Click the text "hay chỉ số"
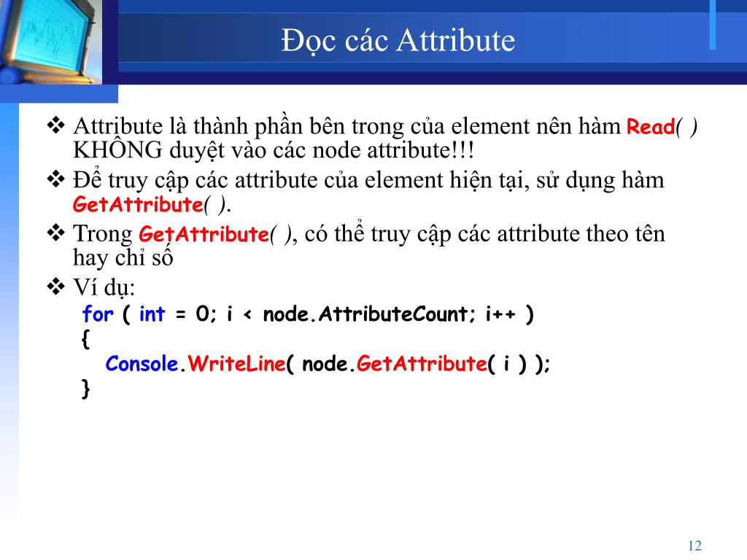The height and width of the screenshot is (560, 747). click(x=123, y=257)
